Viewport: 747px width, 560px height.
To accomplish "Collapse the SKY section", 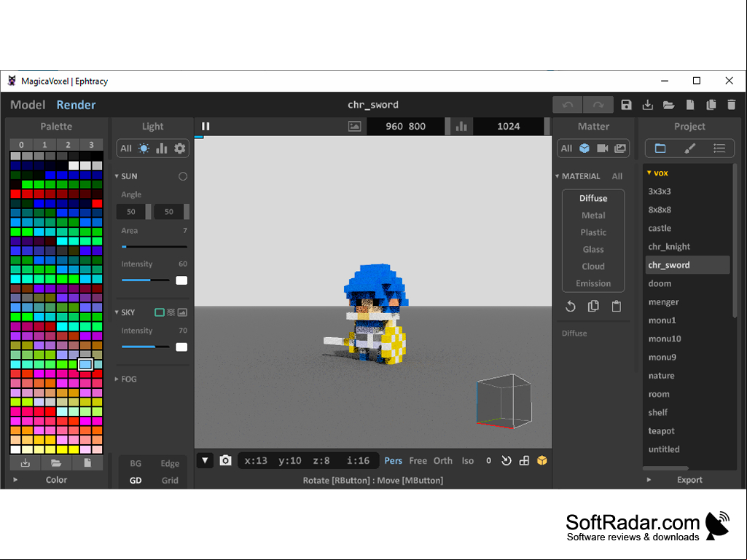I will [x=117, y=312].
